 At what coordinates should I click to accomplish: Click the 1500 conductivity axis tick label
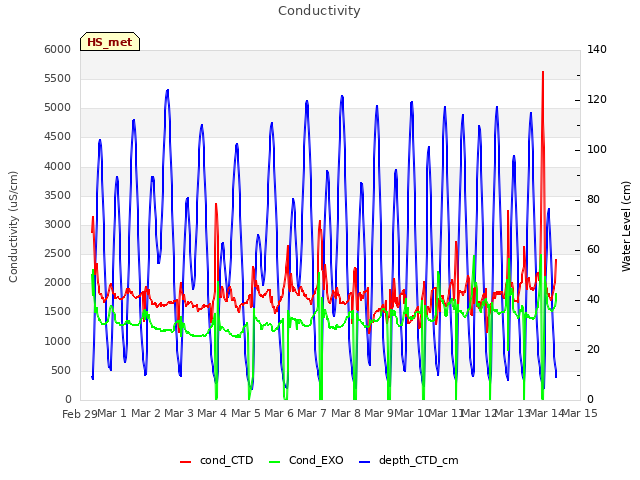point(58,312)
